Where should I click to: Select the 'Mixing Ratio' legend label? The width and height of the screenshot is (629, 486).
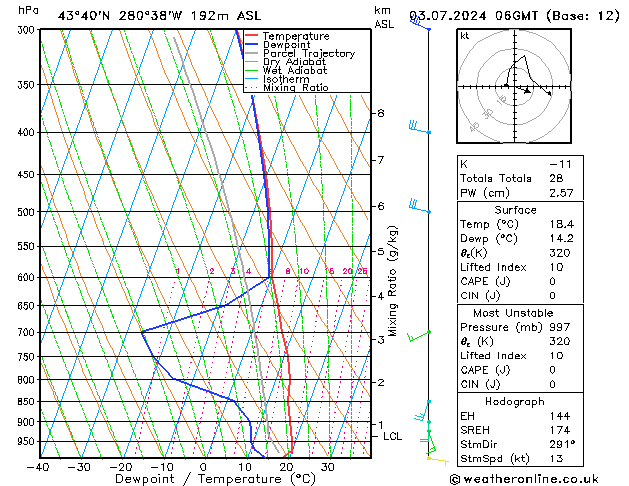click(x=296, y=88)
